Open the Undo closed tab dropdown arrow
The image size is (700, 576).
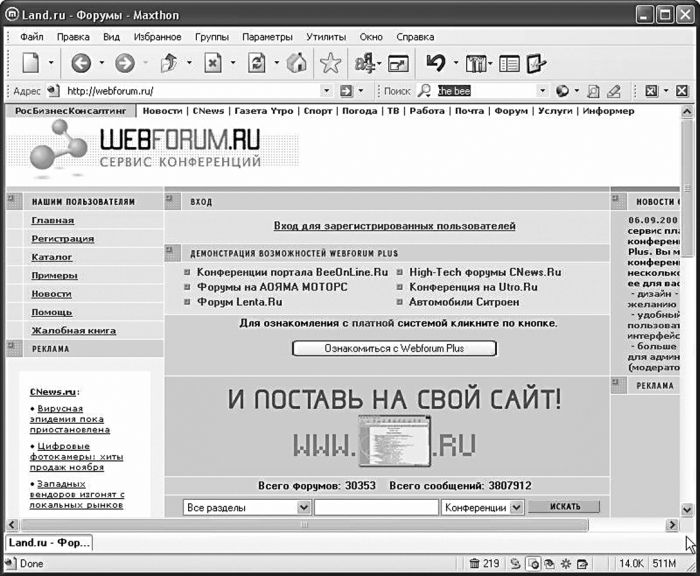click(456, 63)
